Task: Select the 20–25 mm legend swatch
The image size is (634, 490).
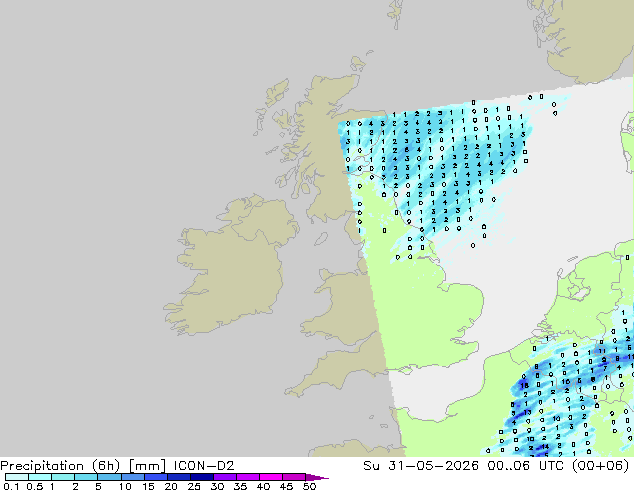Action: 179,477
